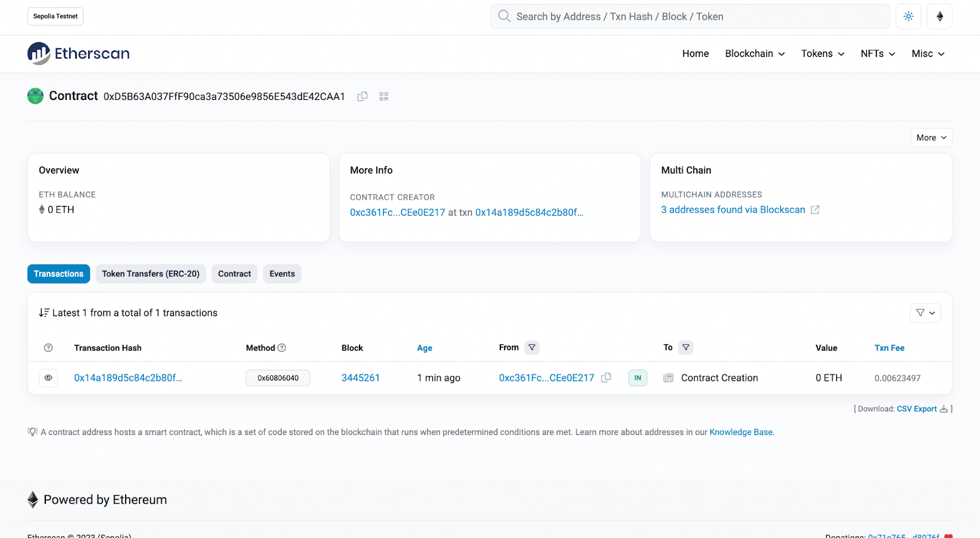This screenshot has height=538, width=980.
Task: Expand the Tokens menu
Action: pos(823,54)
